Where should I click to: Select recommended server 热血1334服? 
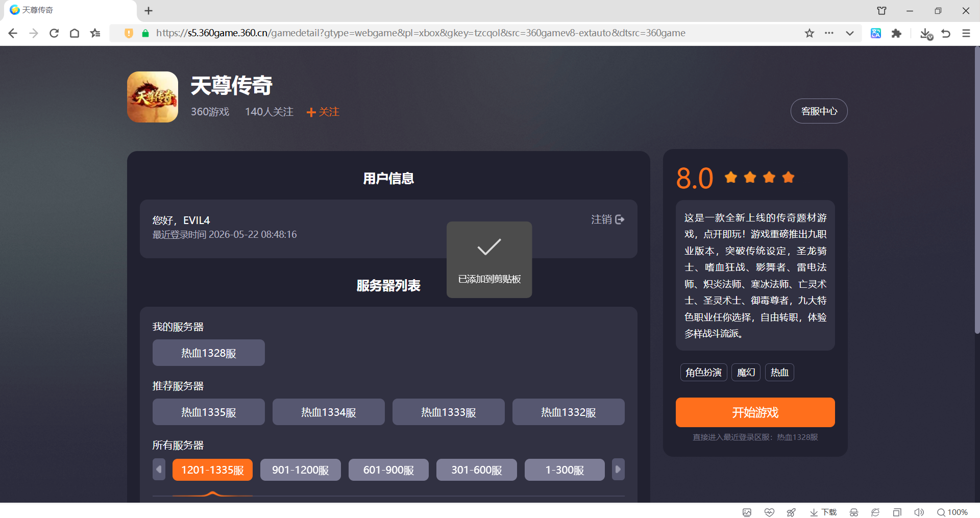328,412
